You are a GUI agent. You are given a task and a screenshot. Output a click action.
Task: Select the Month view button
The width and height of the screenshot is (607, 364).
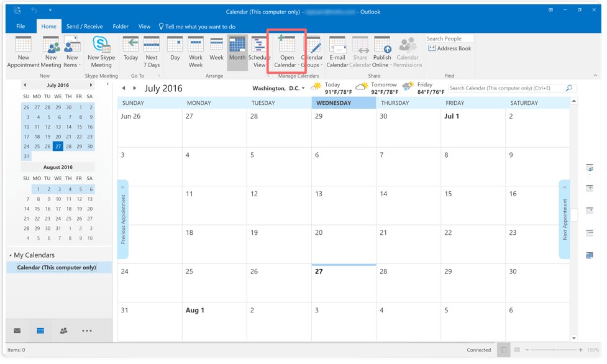(x=237, y=52)
